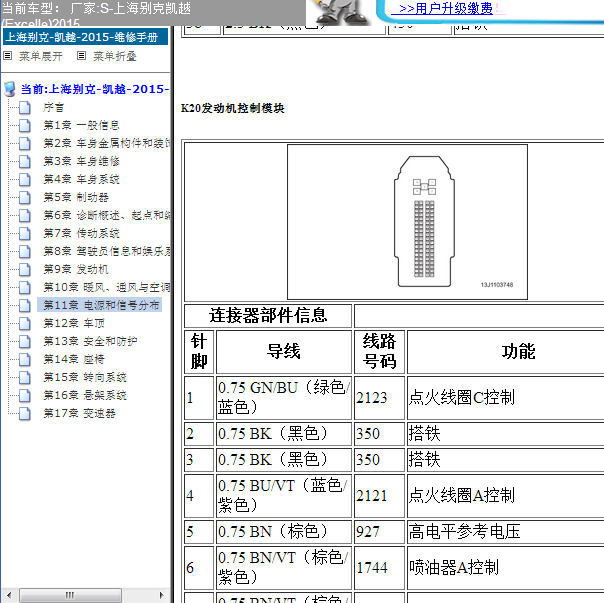Image resolution: width=604 pixels, height=603 pixels.
Task: Open 第16章 悬架系统 chapter
Action: point(85,395)
